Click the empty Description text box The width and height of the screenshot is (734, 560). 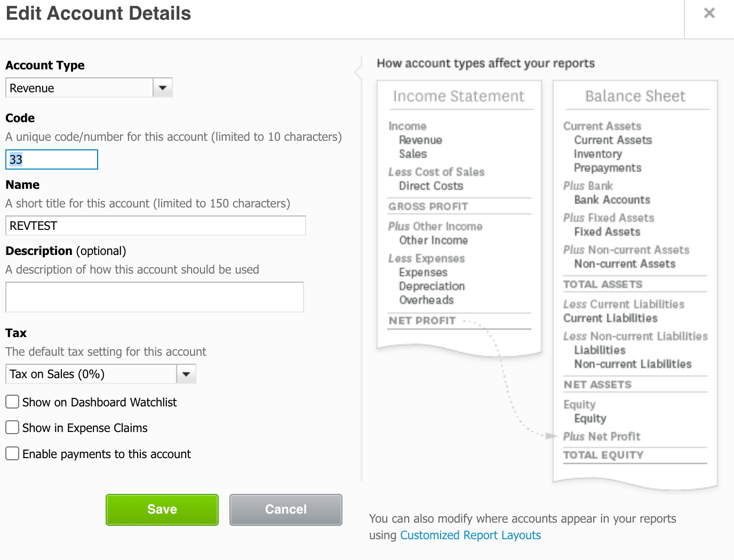155,297
